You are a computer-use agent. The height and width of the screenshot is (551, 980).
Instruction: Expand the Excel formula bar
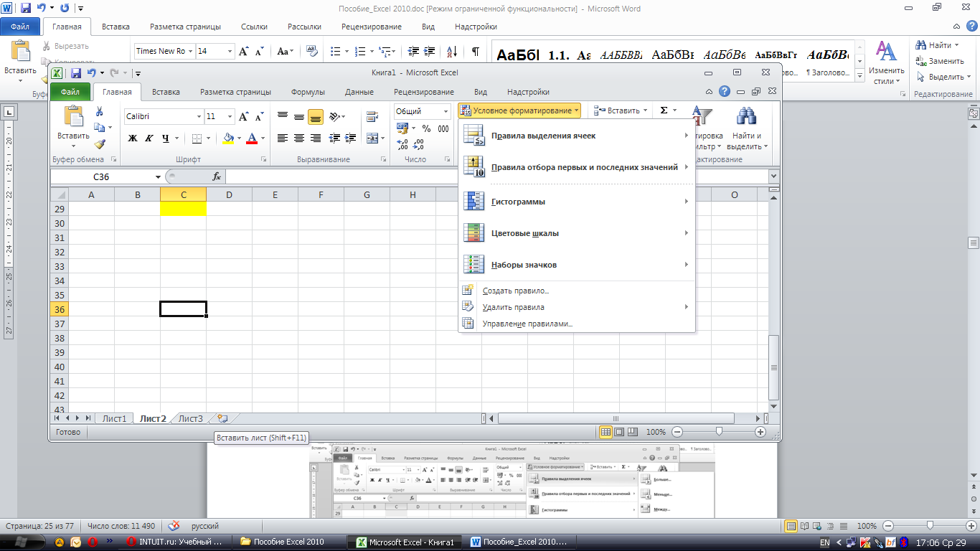pyautogui.click(x=773, y=176)
